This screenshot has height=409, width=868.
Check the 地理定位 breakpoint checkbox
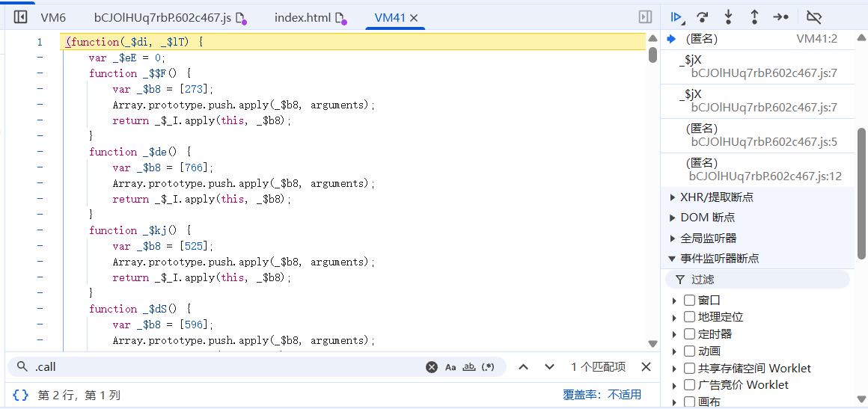pos(689,317)
